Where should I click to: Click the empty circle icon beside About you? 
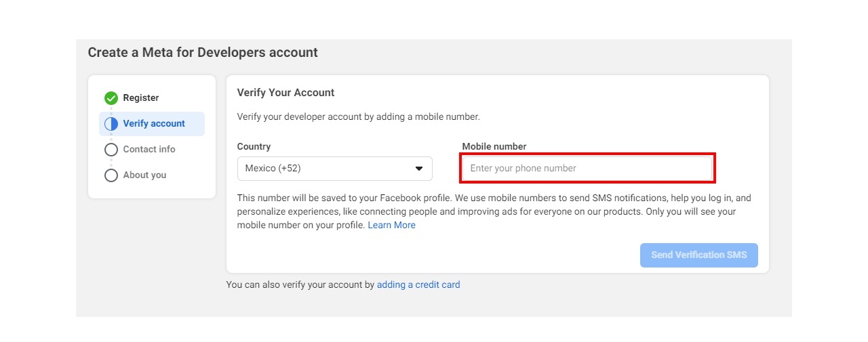[111, 175]
